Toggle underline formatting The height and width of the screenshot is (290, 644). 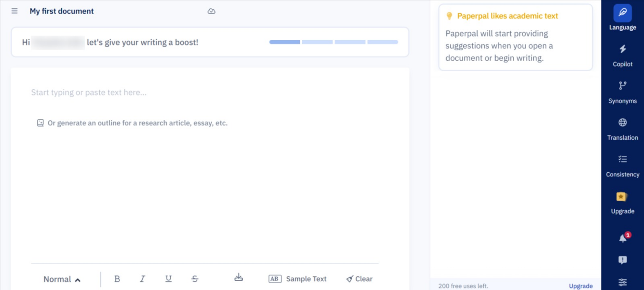[x=169, y=279]
